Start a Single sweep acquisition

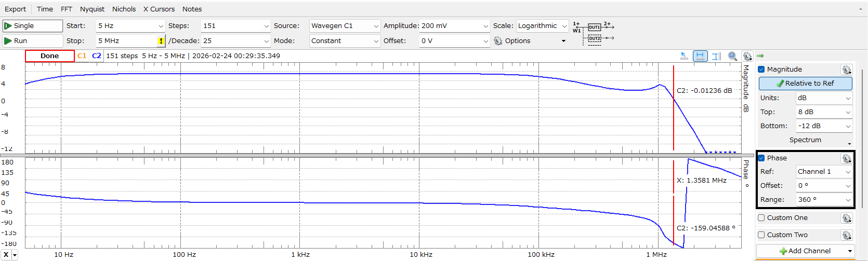coord(32,26)
